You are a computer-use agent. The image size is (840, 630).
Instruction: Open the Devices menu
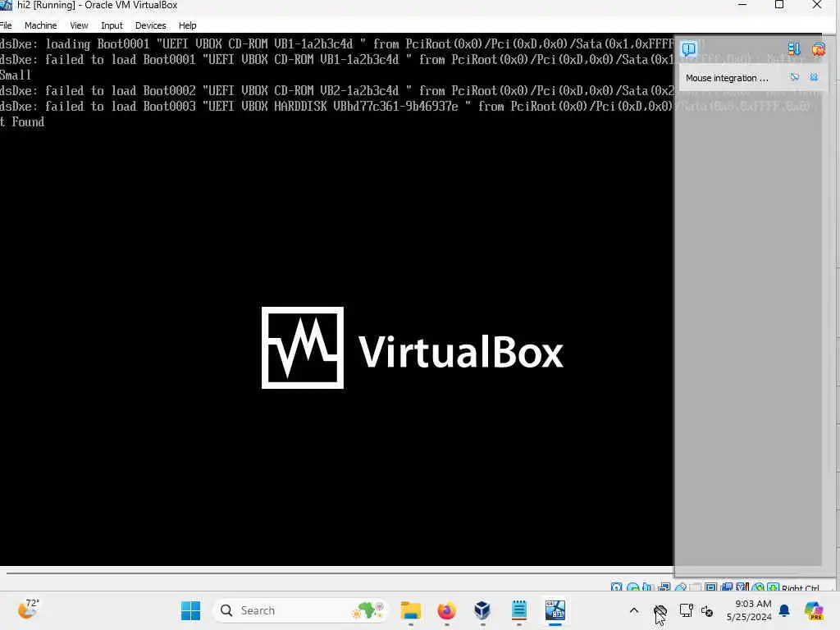(151, 25)
